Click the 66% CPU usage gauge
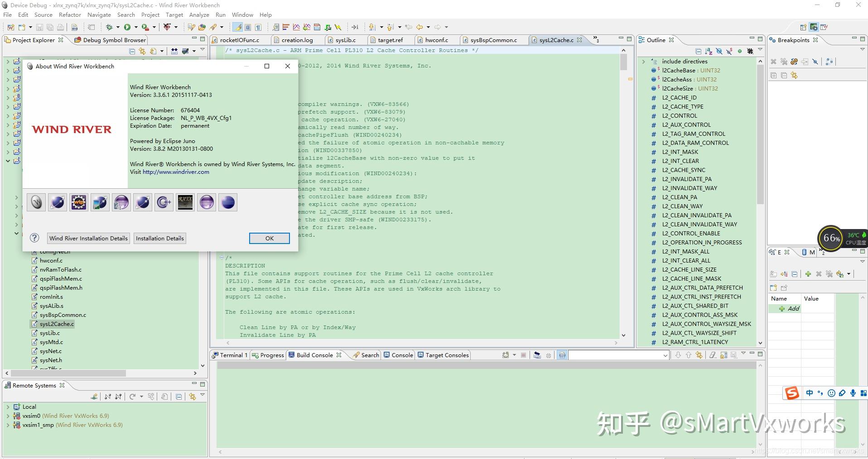Screen dimensions: 868x459 click(830, 239)
